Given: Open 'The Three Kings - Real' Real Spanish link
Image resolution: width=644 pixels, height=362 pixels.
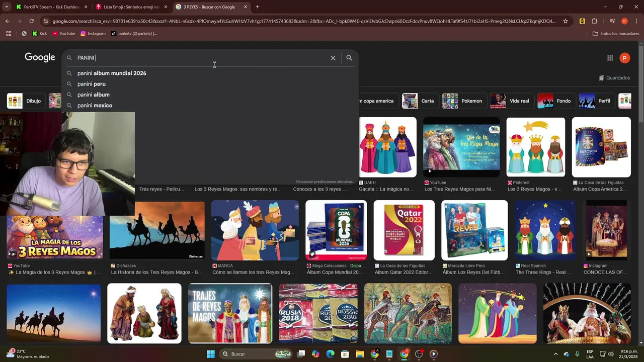Looking at the screenshot, I should pos(543,273).
